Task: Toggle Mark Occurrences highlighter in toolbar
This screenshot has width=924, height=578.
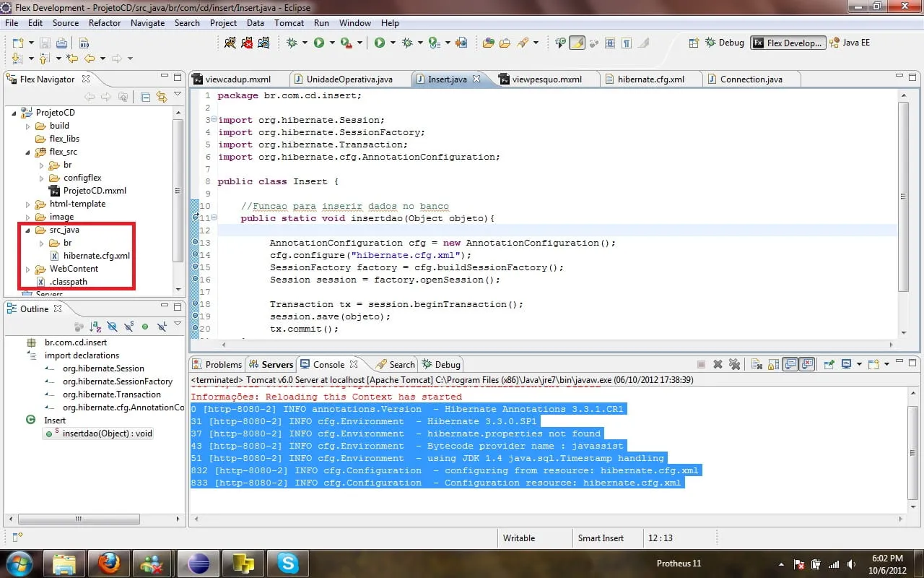Action: click(x=577, y=43)
